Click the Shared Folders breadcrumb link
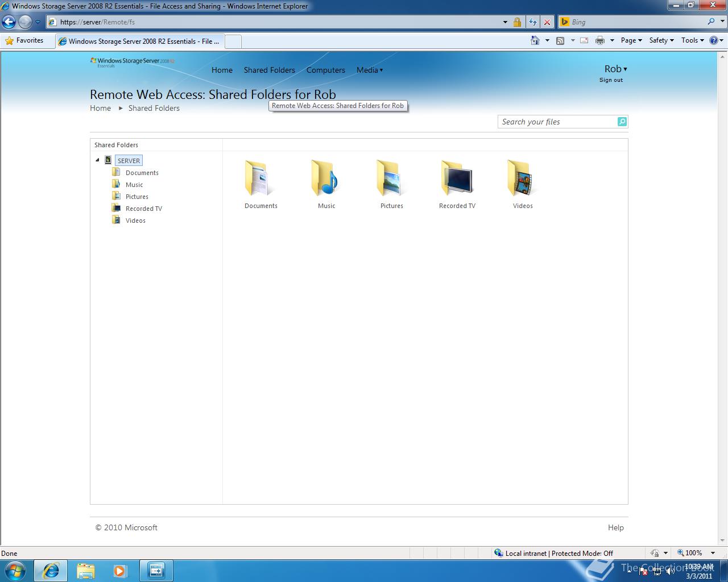Viewport: 728px width, 582px height. click(x=154, y=108)
